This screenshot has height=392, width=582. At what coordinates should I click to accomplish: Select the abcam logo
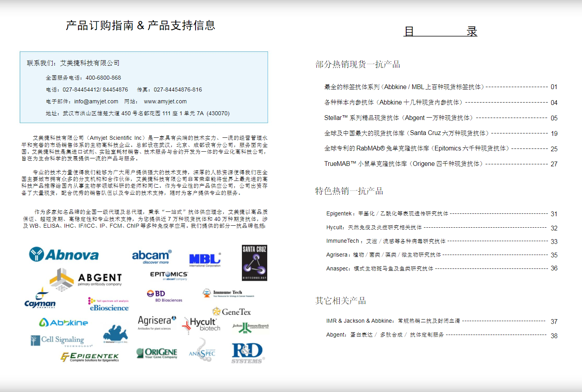pos(152,257)
